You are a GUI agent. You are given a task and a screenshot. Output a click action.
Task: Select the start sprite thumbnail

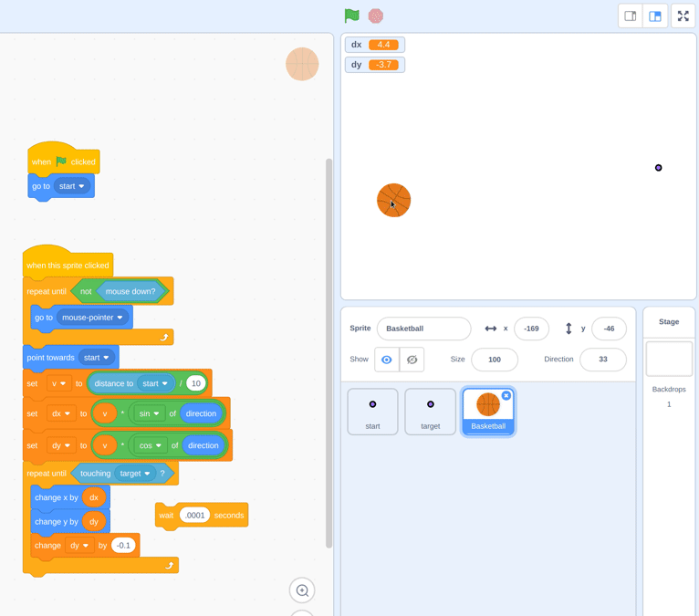click(372, 412)
